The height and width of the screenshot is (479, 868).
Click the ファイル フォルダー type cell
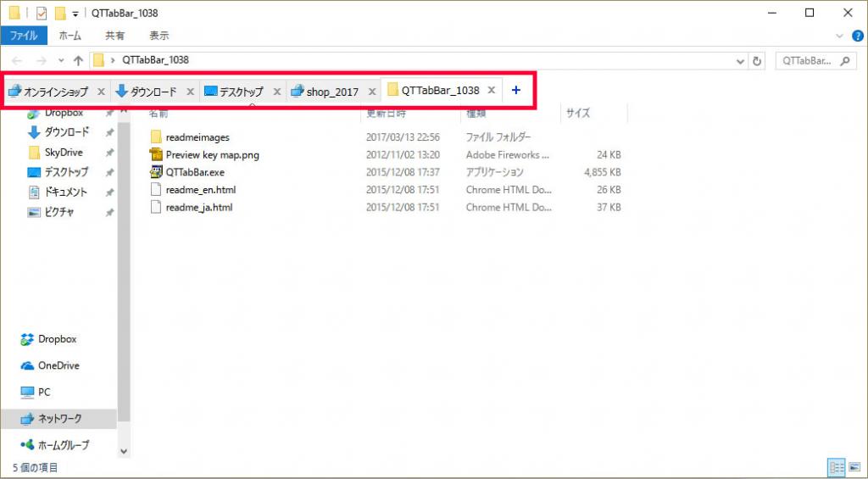click(498, 136)
